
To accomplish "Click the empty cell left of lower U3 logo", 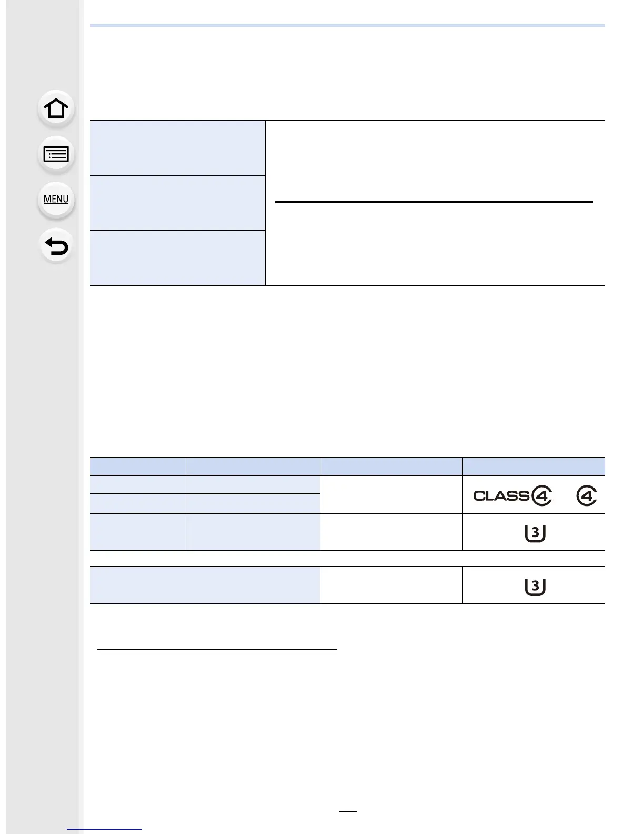I will pos(391,585).
